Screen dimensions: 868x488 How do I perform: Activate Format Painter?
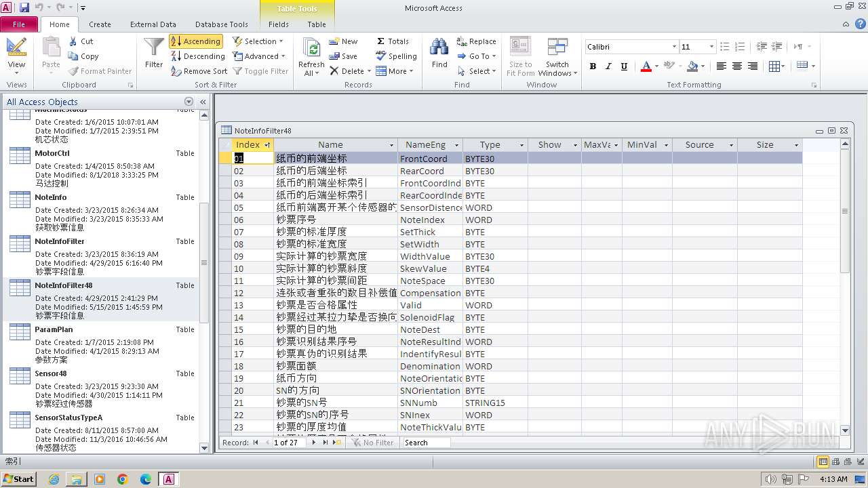click(x=100, y=71)
